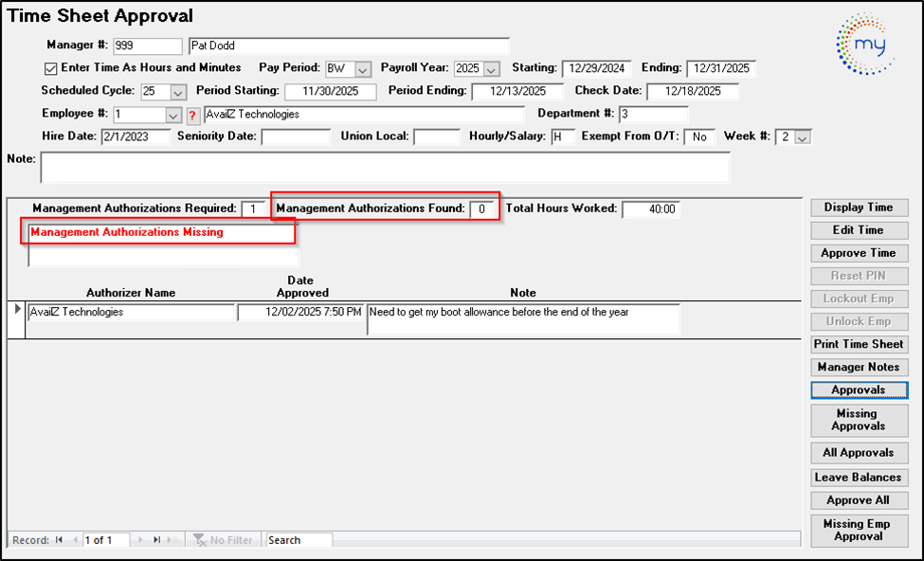Expand the Payroll Year dropdown
Viewport: 924px width, 561px height.
pyautogui.click(x=491, y=69)
